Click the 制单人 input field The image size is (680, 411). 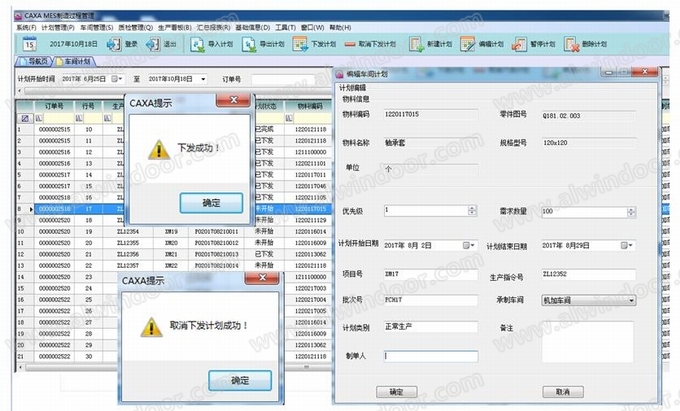pos(431,355)
